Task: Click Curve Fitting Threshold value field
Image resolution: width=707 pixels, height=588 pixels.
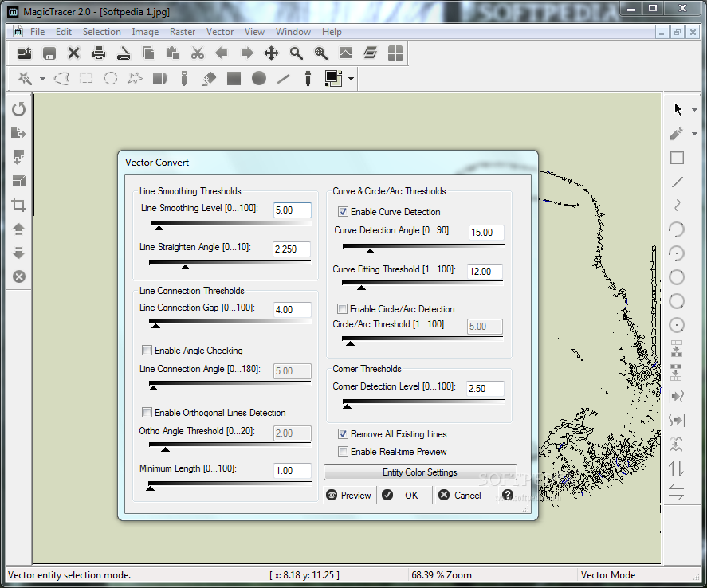Action: coord(485,271)
